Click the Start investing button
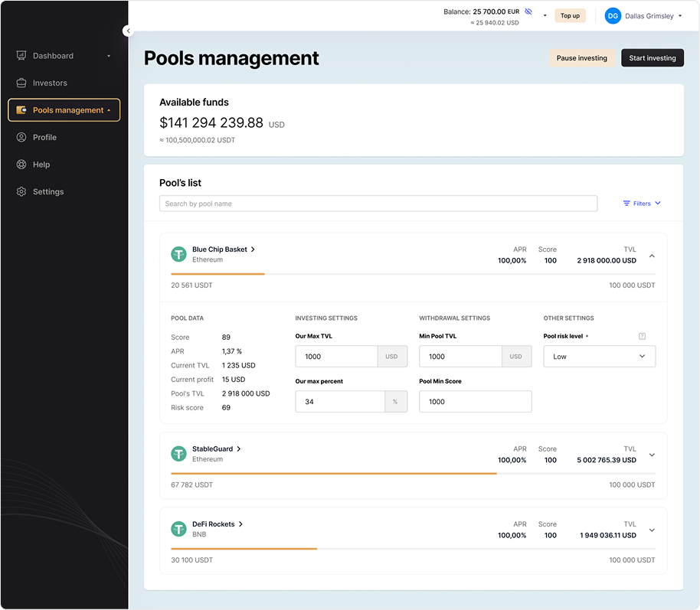Image resolution: width=700 pixels, height=610 pixels. pos(652,58)
